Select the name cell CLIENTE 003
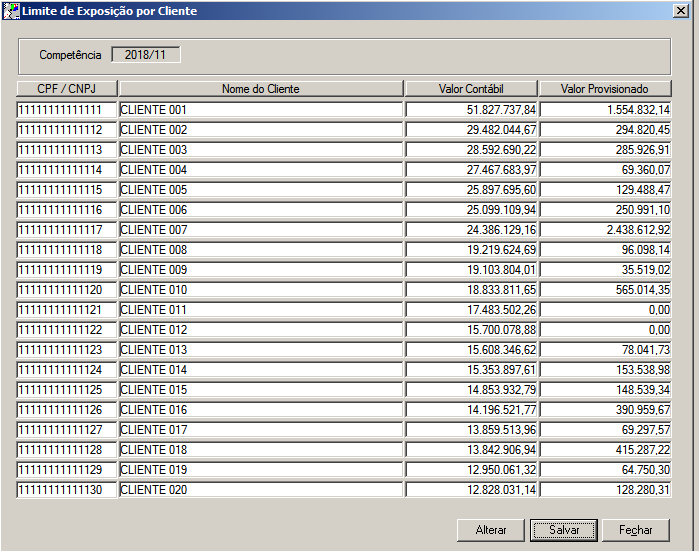699x551 pixels. click(x=261, y=150)
